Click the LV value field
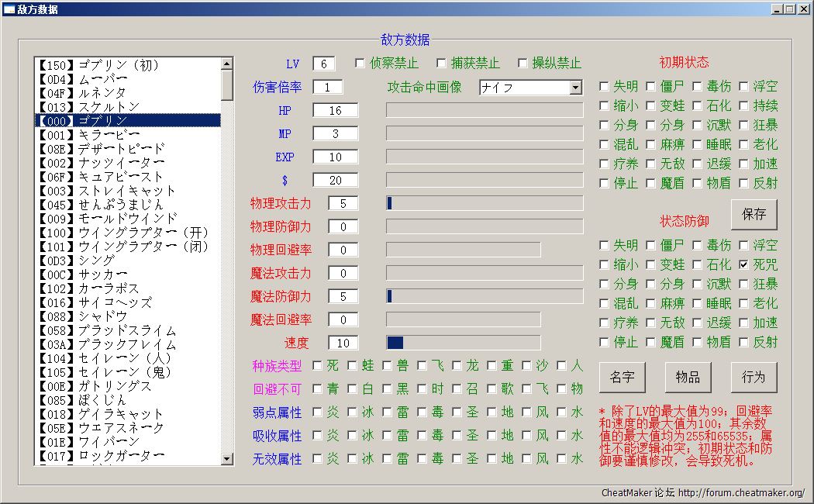814x504 pixels. coord(324,64)
